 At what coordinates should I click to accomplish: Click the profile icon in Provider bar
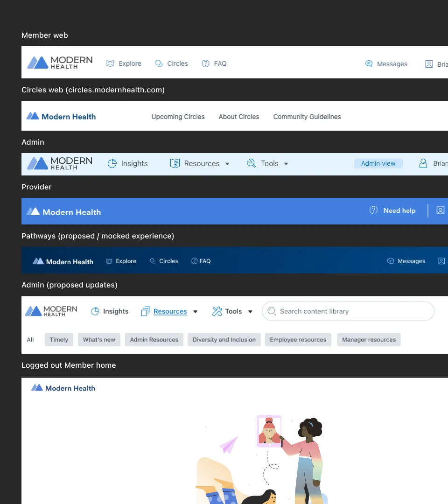click(x=440, y=210)
